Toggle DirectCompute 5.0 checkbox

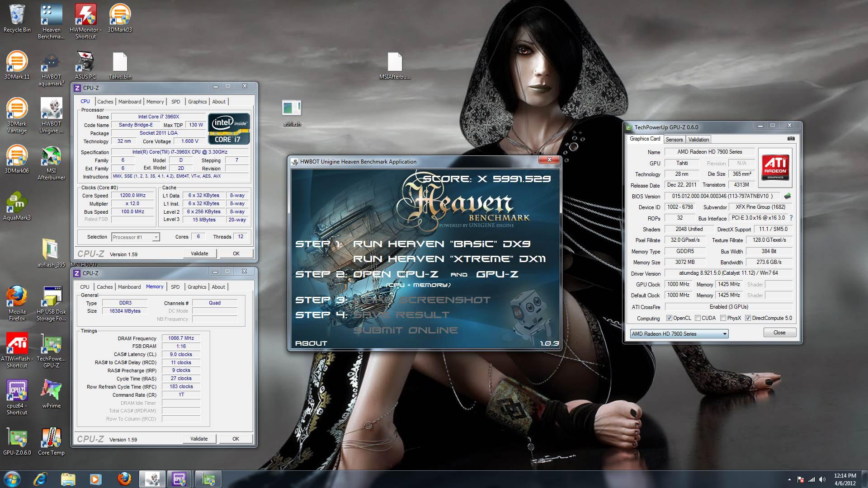coord(748,318)
